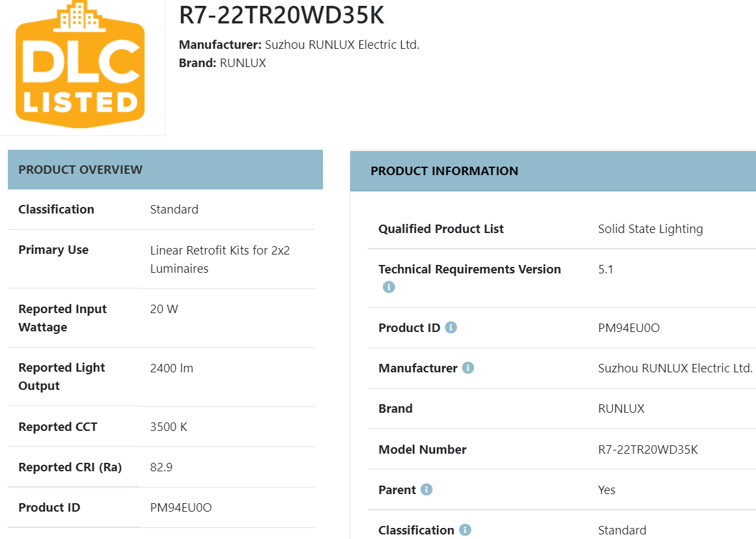Image resolution: width=756 pixels, height=539 pixels.
Task: Select the 2400 lm light output value
Action: coord(171,368)
